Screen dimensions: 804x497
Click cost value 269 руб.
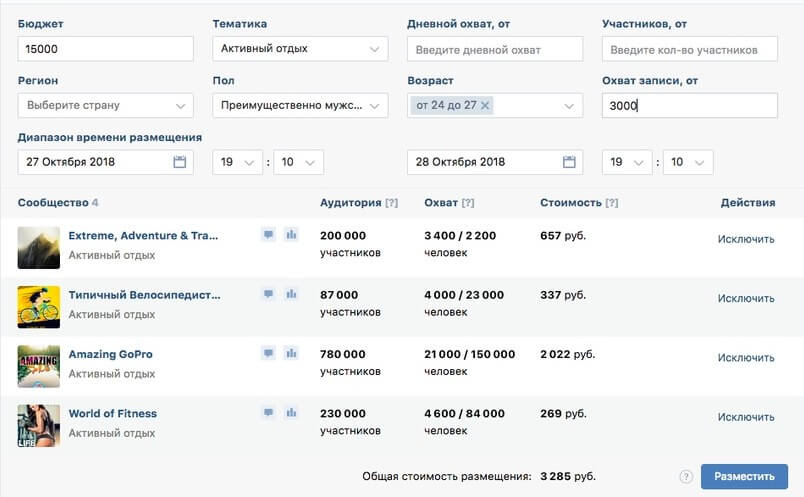(563, 413)
